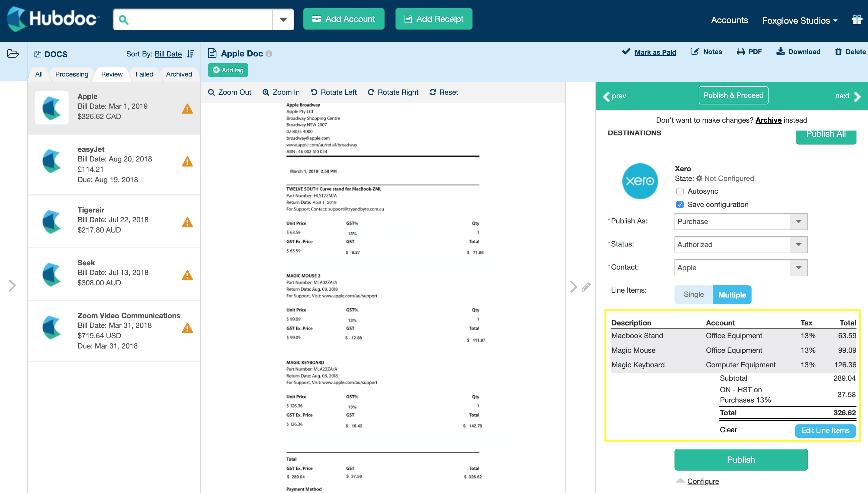The image size is (868, 493).
Task: Download the document
Action: coord(798,52)
